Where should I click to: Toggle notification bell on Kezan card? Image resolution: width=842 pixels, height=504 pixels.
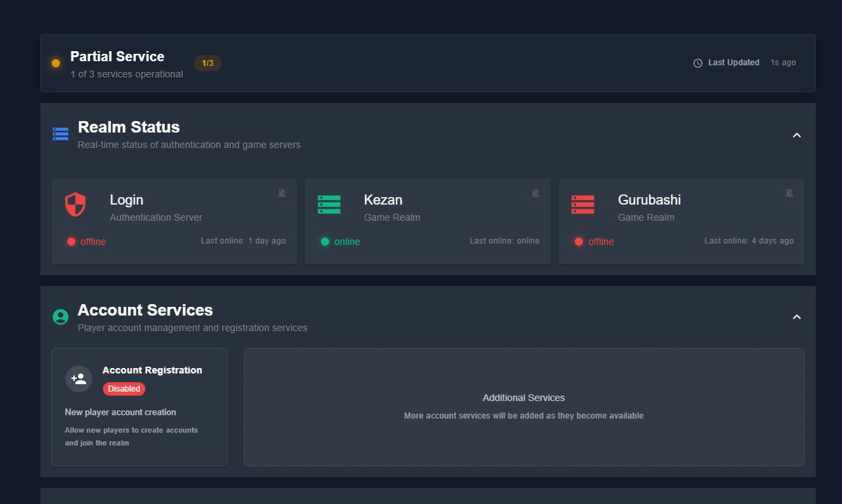tap(536, 193)
